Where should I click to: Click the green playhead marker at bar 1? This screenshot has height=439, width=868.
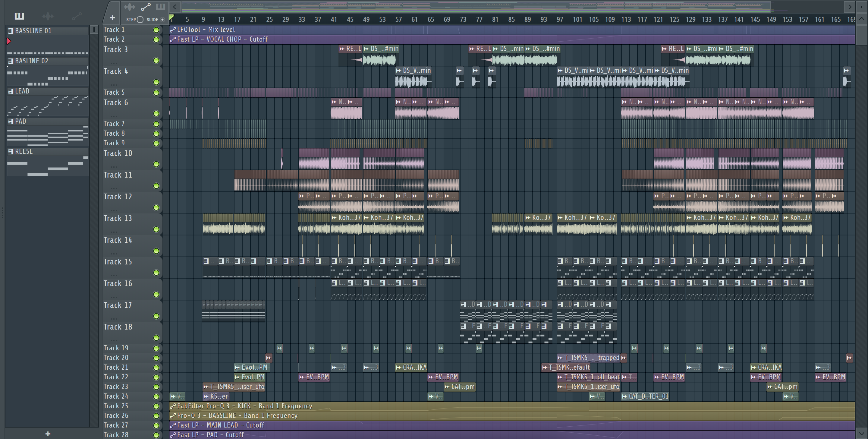coord(171,17)
